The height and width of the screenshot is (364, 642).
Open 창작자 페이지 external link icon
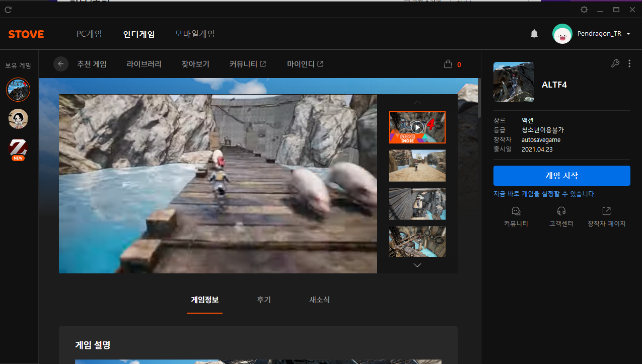pos(606,211)
